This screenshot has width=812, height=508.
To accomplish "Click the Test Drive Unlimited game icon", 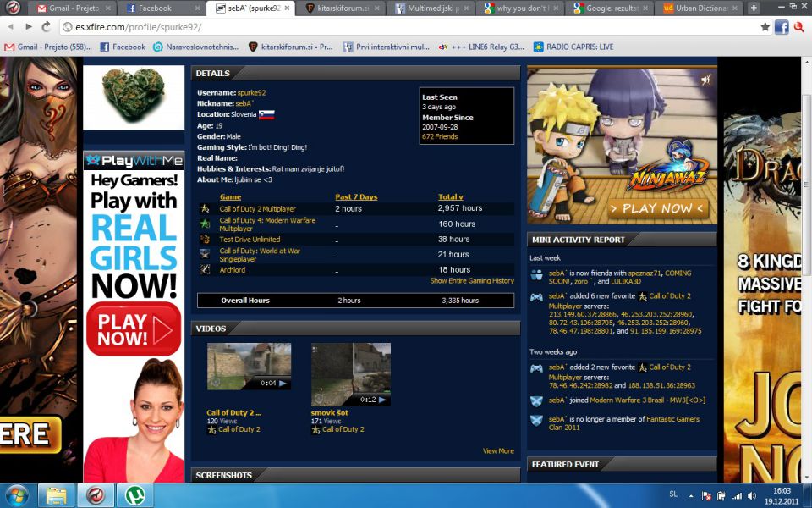I will point(205,239).
